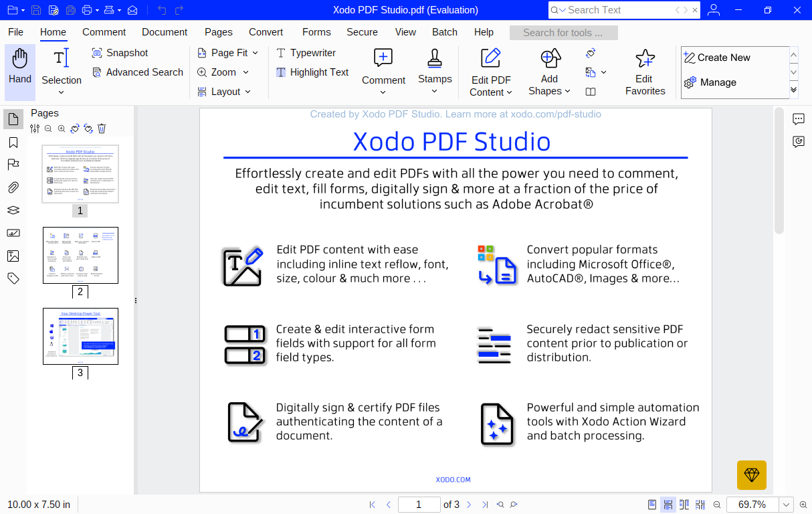Switch to continuous facing layout

coord(700,505)
